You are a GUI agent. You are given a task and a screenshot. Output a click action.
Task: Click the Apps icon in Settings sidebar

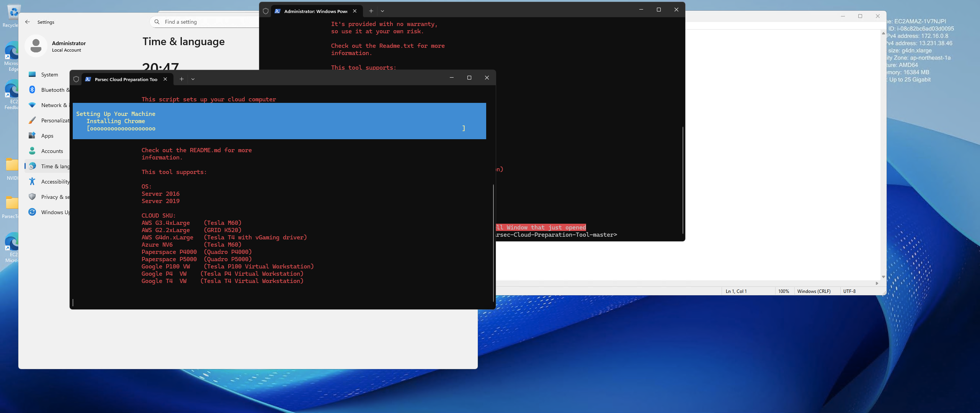[32, 136]
